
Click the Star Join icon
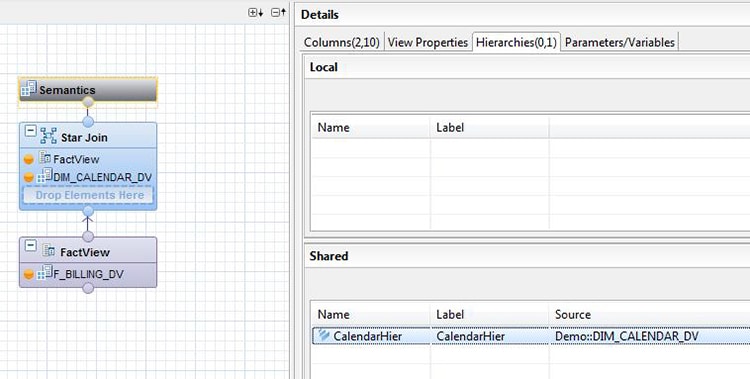click(x=48, y=136)
